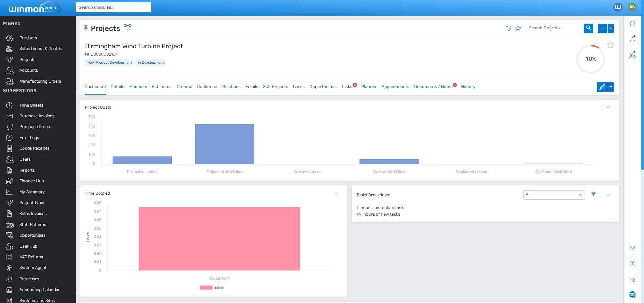Switch to the Tasks tab
Image resolution: width=644 pixels, height=303 pixels.
tap(347, 87)
